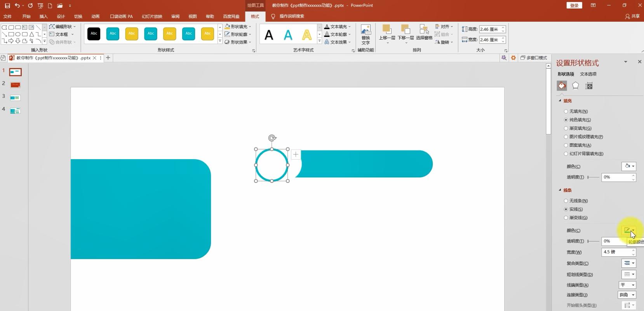Switch to the 设计 Design tab
The width and height of the screenshot is (644, 311).
pos(61,16)
